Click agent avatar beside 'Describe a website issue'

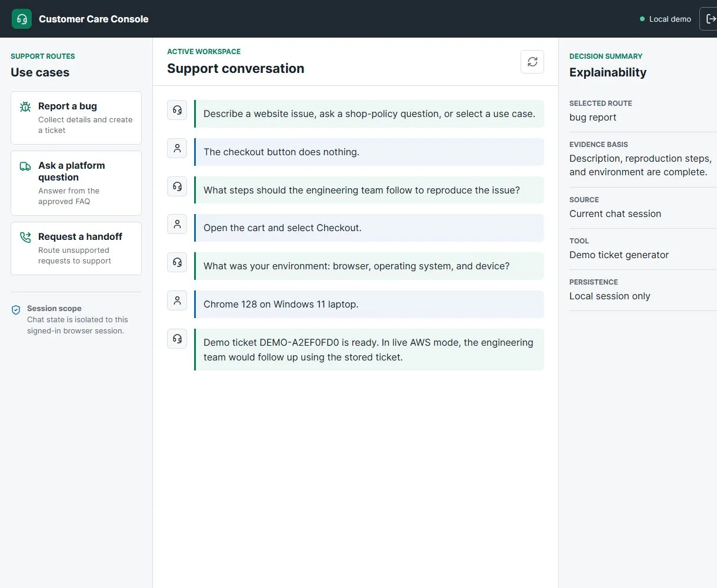click(177, 110)
